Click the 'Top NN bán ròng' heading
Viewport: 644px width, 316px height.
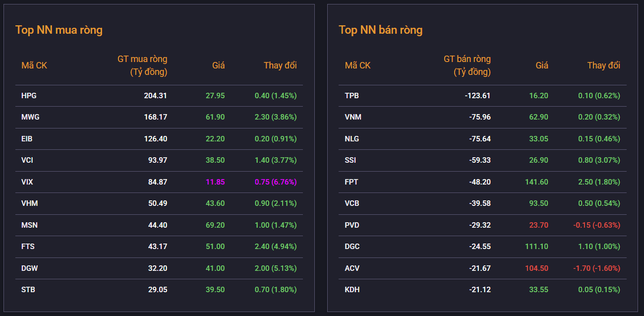coord(381,30)
